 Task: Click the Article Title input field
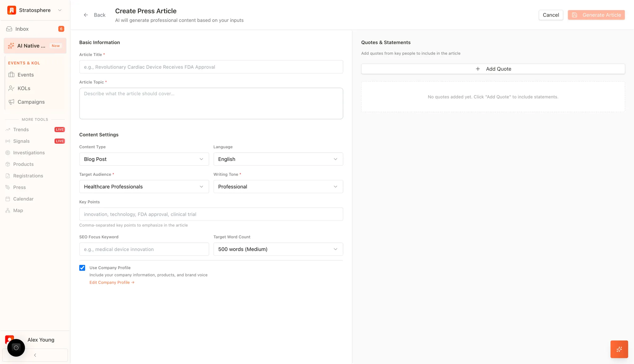tap(211, 67)
